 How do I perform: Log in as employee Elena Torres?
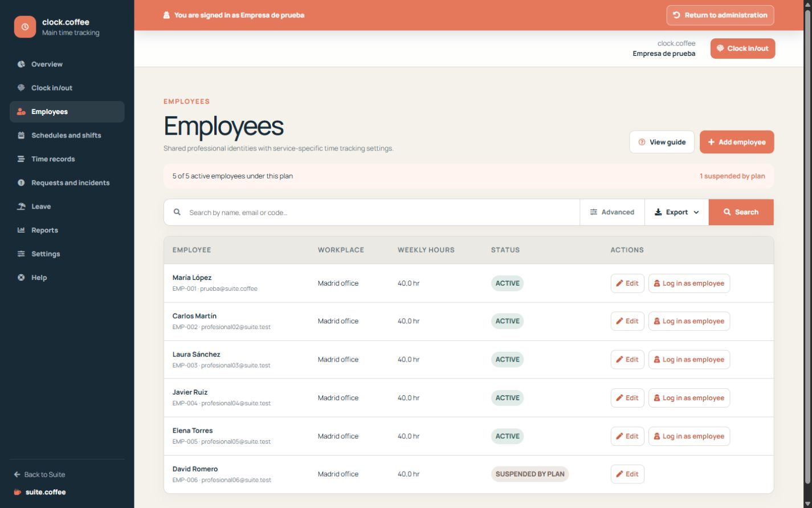[x=689, y=436]
